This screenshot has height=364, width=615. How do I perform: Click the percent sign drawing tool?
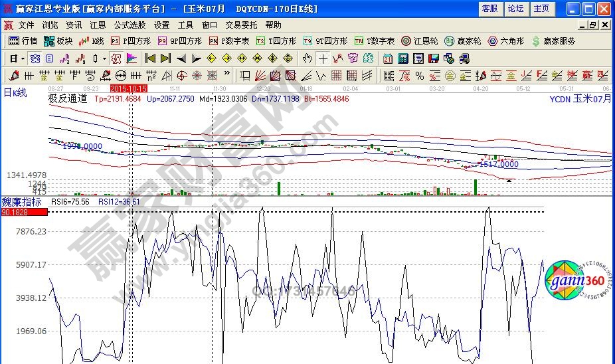[418, 75]
